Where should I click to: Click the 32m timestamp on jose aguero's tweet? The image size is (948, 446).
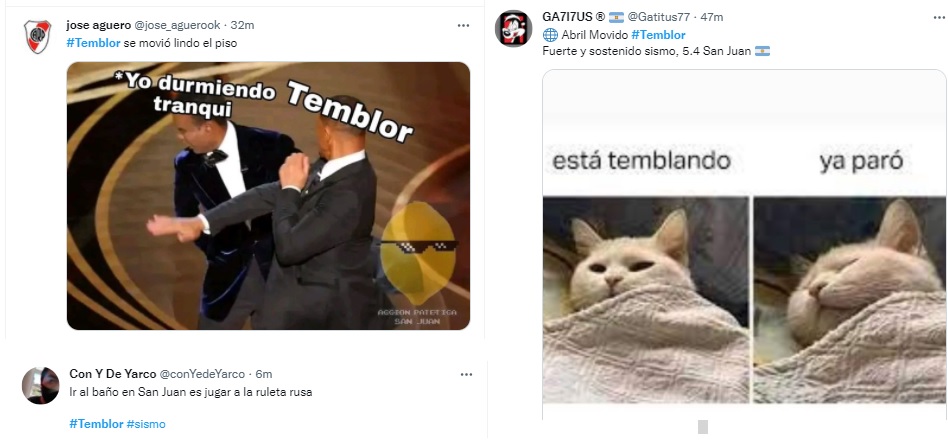tap(242, 25)
